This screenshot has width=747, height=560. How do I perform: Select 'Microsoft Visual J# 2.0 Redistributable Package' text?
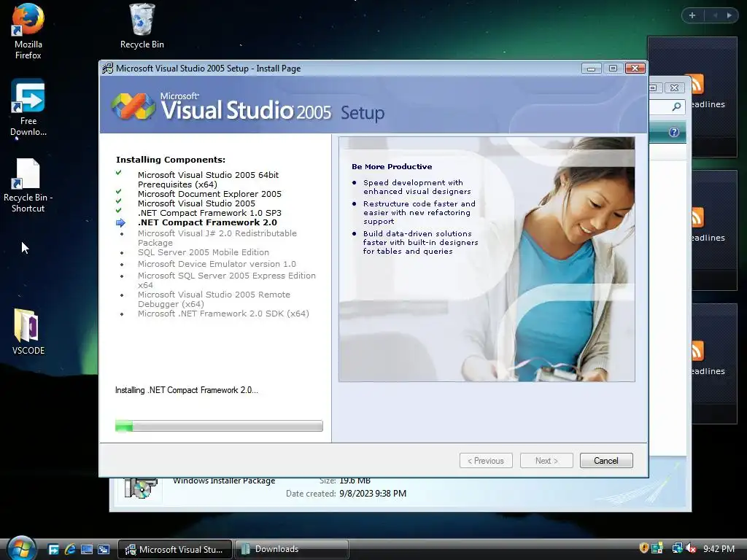[x=217, y=238]
